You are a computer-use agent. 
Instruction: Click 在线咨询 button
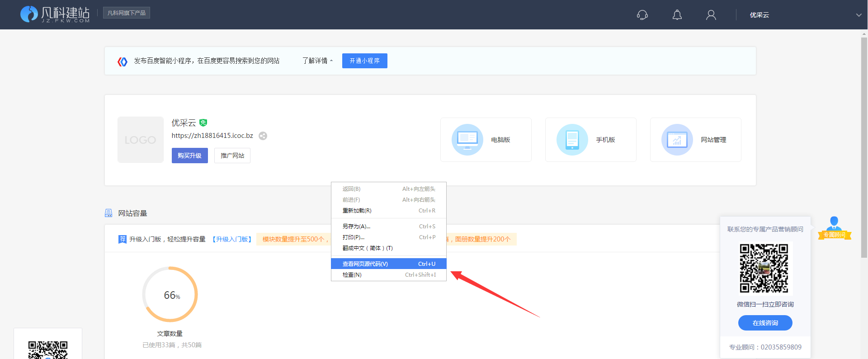click(x=765, y=323)
